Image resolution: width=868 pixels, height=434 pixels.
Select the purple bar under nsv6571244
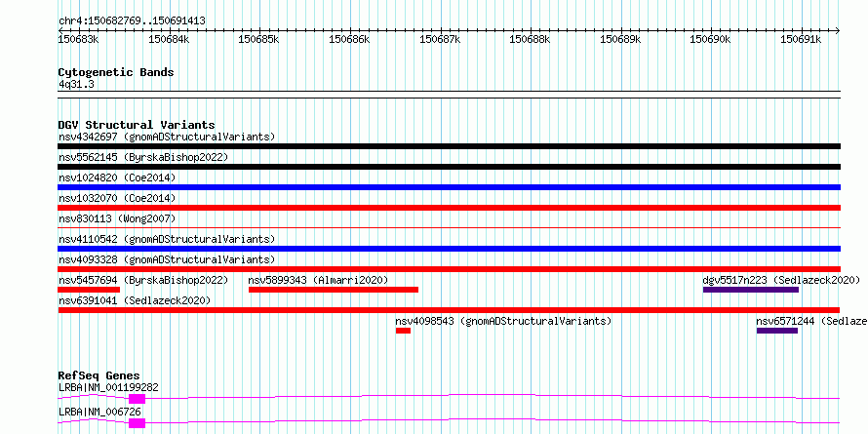pos(777,331)
